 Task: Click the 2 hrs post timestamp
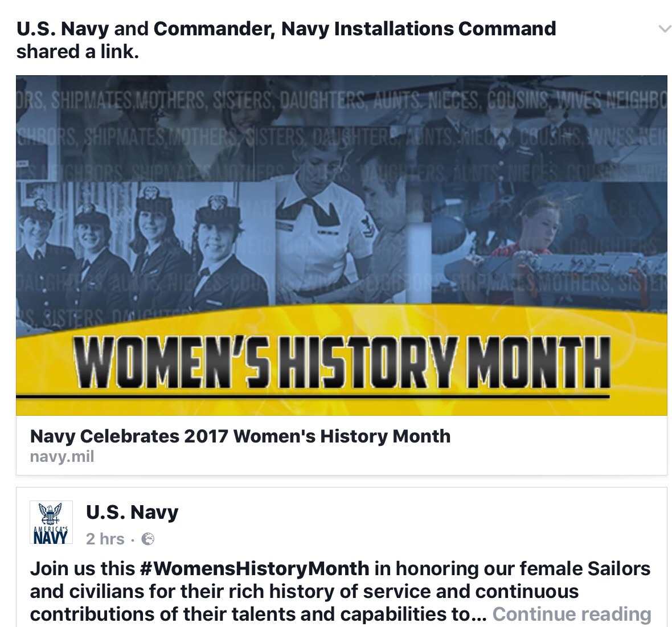pyautogui.click(x=105, y=538)
